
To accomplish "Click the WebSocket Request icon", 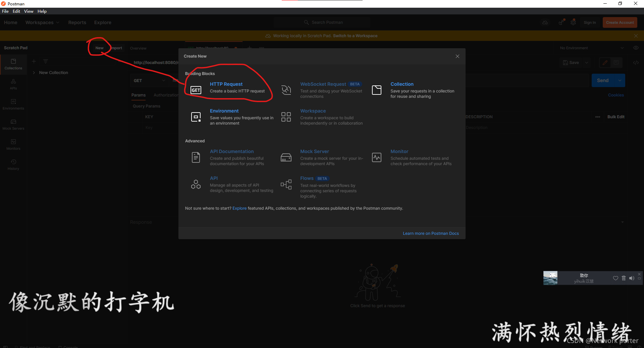I will click(286, 90).
